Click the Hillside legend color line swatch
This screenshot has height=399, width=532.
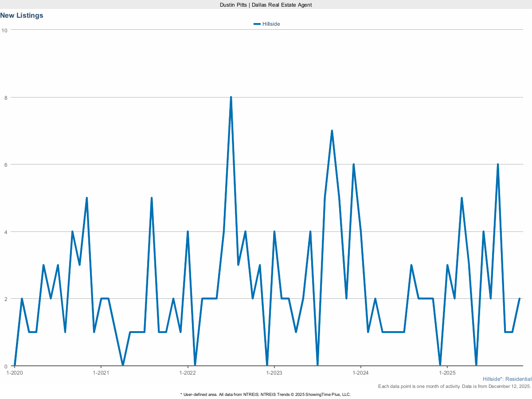(257, 24)
